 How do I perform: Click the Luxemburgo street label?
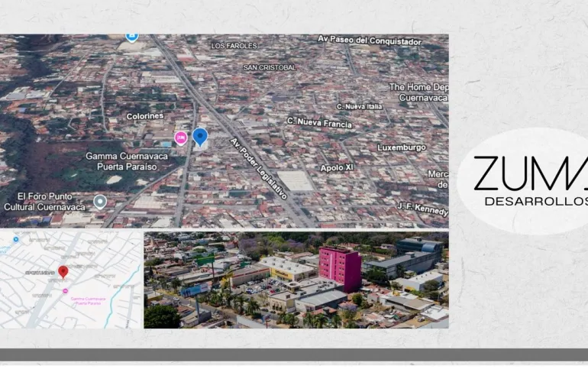[x=402, y=147]
